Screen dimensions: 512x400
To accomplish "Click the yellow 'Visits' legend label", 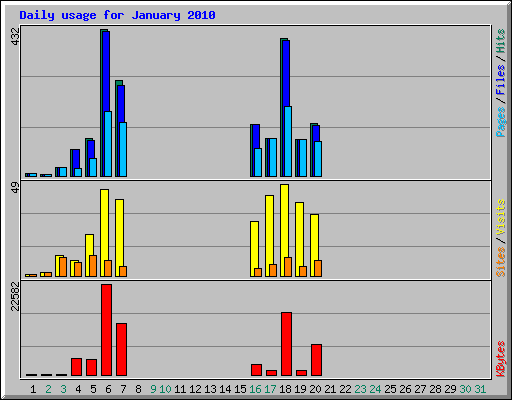I will 500,217.
